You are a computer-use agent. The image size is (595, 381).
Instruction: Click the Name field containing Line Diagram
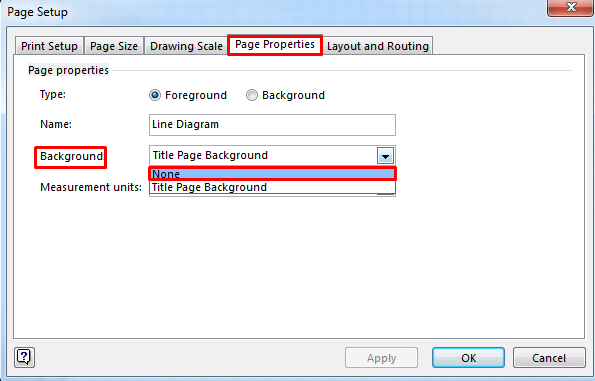272,125
